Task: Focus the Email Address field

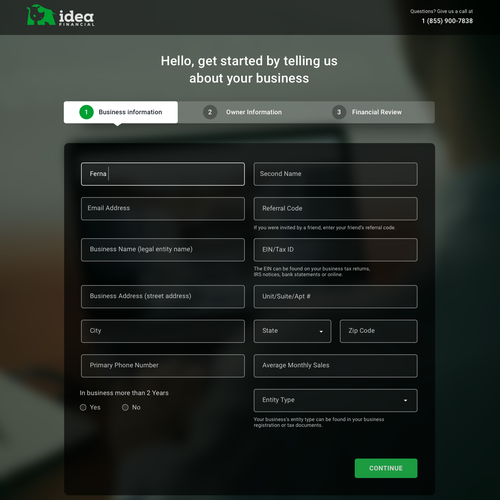Action: pos(163,209)
